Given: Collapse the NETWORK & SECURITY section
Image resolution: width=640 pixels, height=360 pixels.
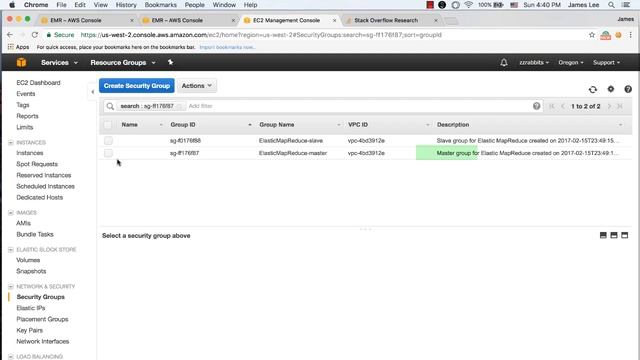Looking at the screenshot, I should point(11,287).
